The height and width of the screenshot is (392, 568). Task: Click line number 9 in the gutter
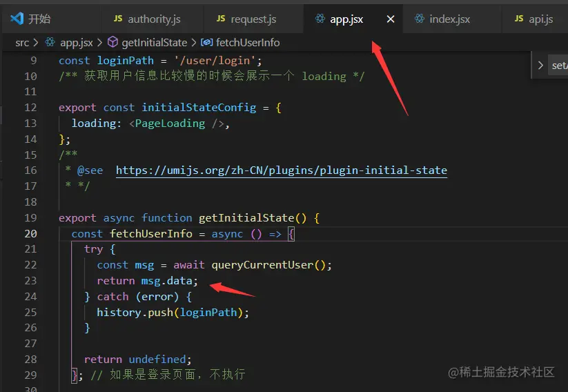point(33,61)
